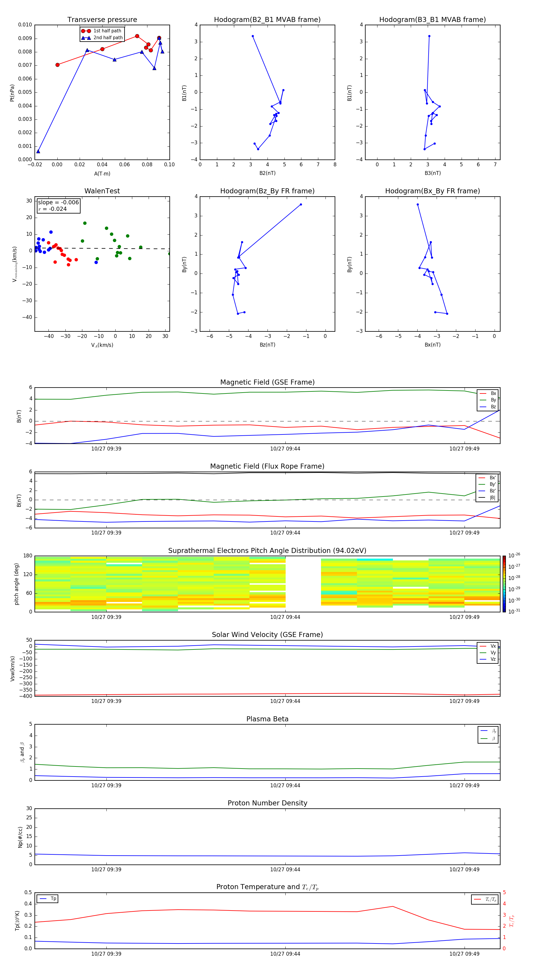Click the "10/27 09:44" tick under Plasma Beta
535x980 pixels.
[285, 785]
